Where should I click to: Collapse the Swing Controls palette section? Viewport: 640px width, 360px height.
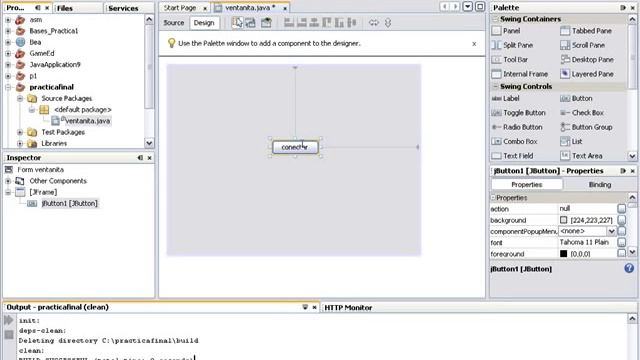click(x=495, y=87)
